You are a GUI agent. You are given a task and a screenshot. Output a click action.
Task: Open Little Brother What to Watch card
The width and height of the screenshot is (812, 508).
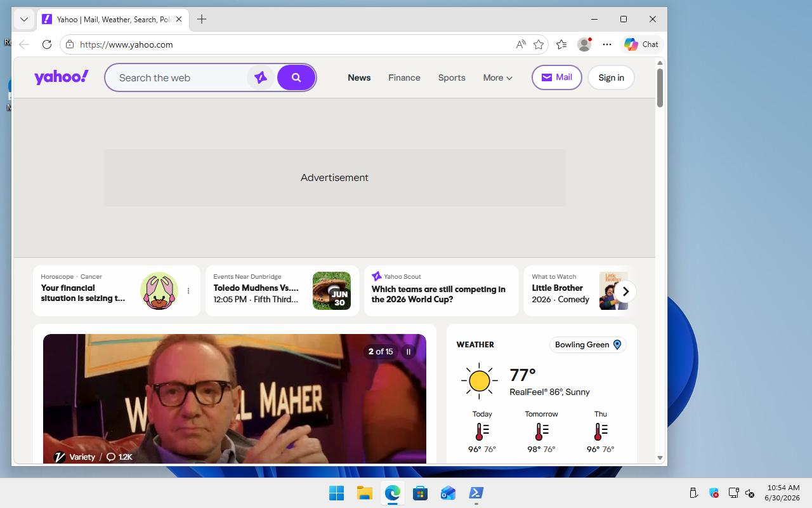(576, 291)
